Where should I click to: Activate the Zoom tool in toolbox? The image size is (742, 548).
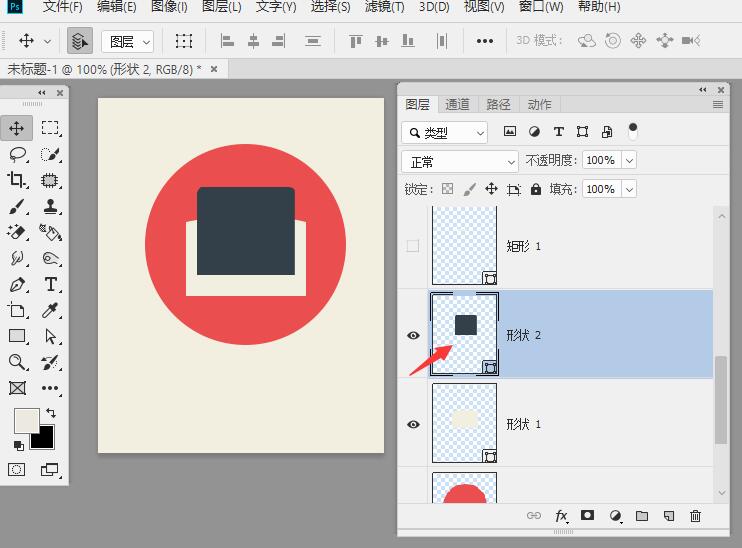point(17,362)
